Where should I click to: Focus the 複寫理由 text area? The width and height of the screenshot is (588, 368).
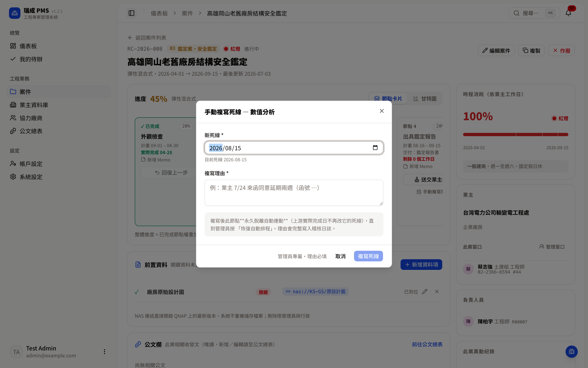[x=294, y=193]
